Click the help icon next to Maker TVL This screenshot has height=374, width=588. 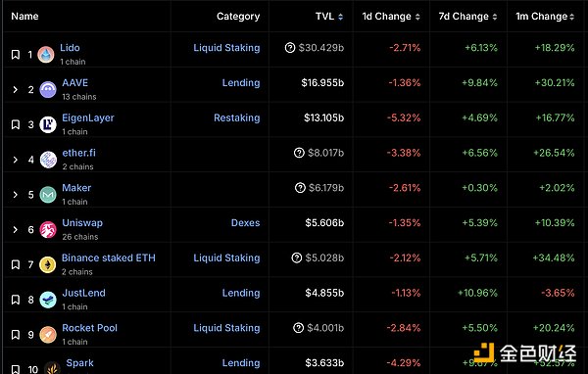tap(300, 188)
